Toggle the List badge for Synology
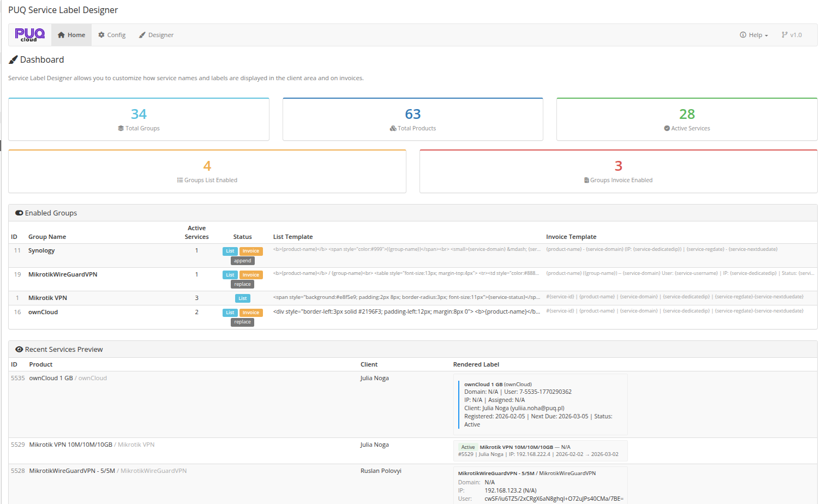This screenshot has width=821, height=504. [229, 251]
